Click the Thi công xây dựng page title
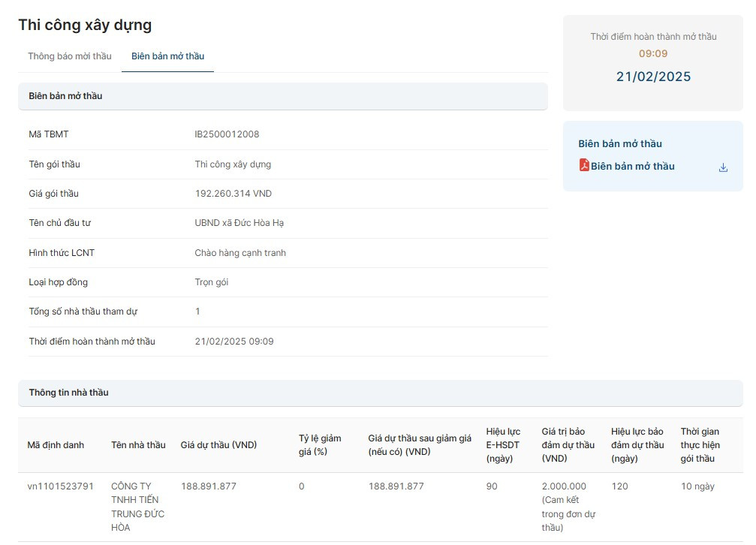The height and width of the screenshot is (545, 756). pyautogui.click(x=85, y=25)
